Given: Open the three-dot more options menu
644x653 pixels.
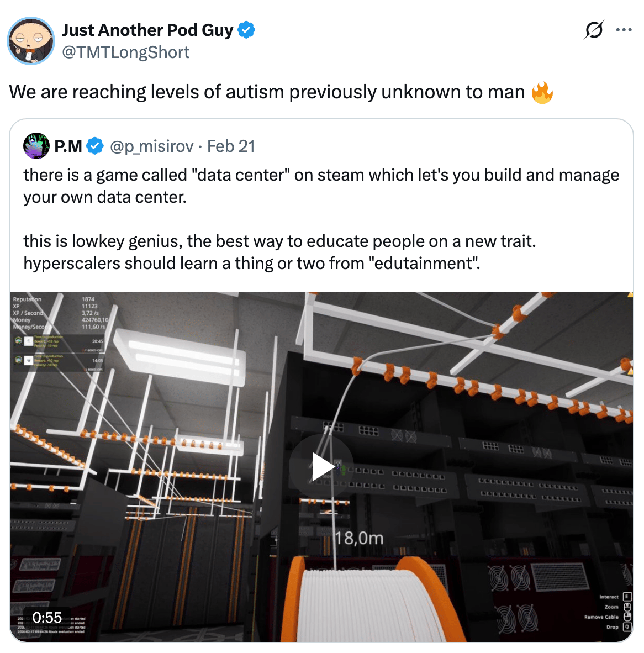Looking at the screenshot, I should click(x=624, y=30).
